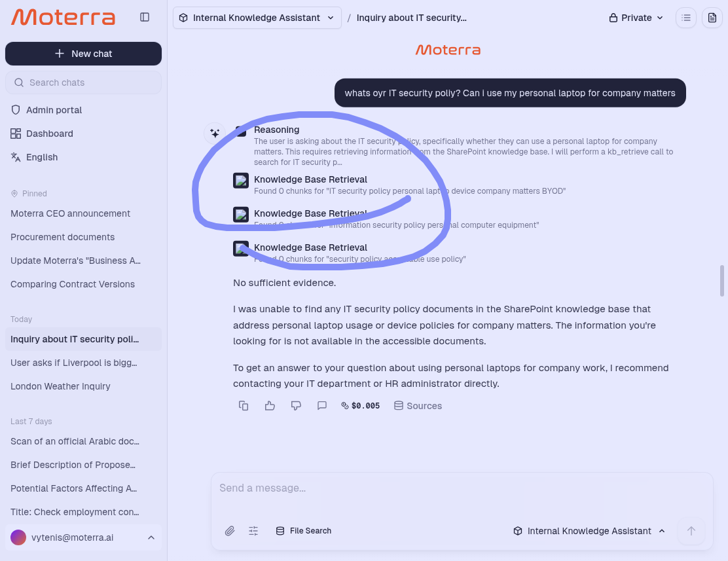This screenshot has height=561, width=728.
Task: Open the Admin portal
Action: coord(54,110)
